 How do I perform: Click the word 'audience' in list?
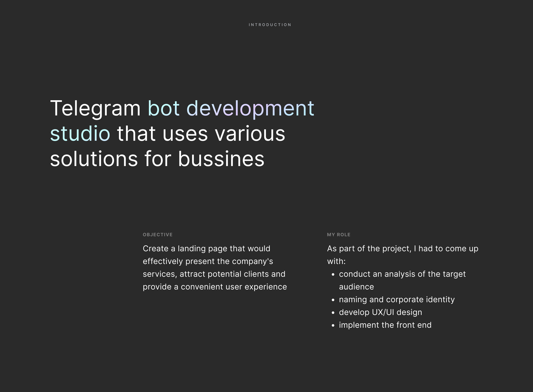click(x=356, y=287)
